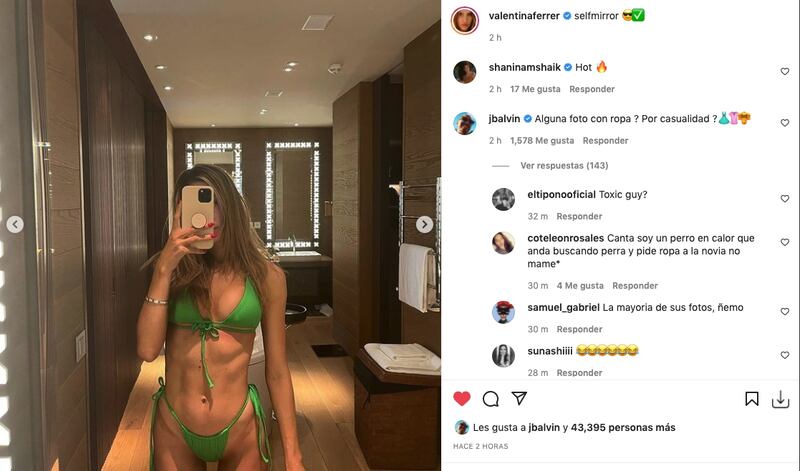View 1,578 Me gusta on jbalvin comment
Image resolution: width=800 pixels, height=471 pixels.
(x=542, y=140)
